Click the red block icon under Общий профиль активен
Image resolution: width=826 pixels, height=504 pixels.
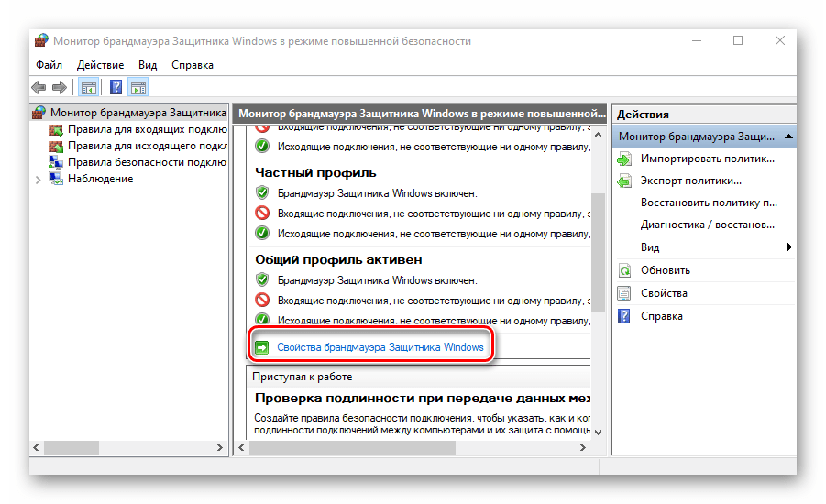pyautogui.click(x=262, y=301)
